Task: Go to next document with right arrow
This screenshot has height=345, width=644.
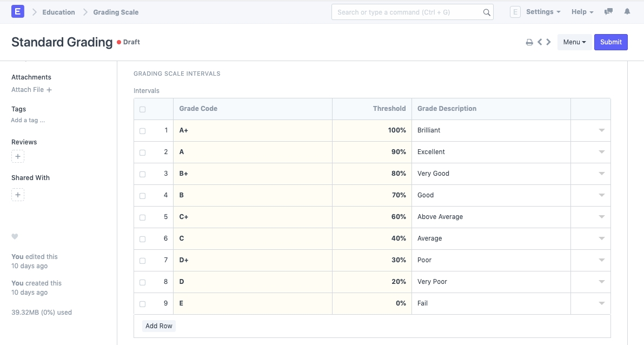Action: [x=549, y=42]
